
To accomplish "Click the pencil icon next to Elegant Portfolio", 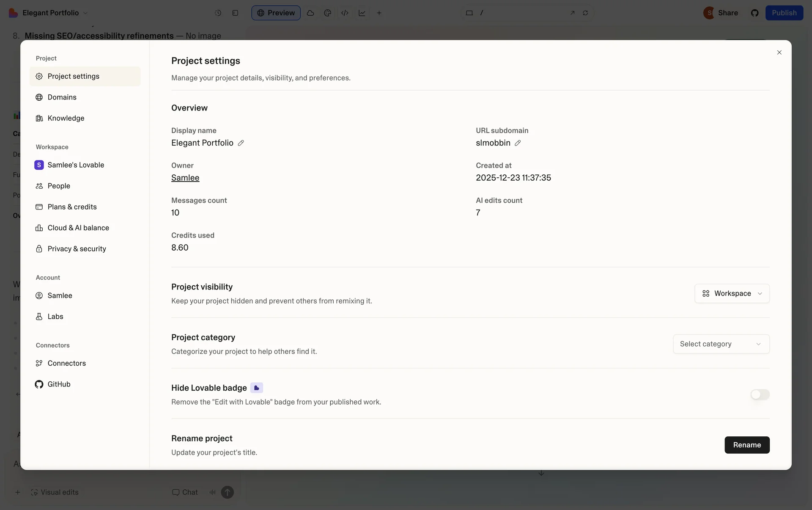I will coord(241,143).
